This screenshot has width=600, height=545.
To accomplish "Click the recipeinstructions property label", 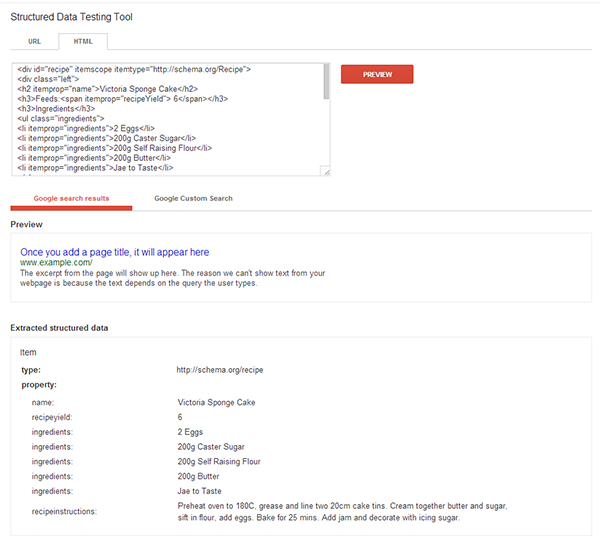I will pos(64,511).
